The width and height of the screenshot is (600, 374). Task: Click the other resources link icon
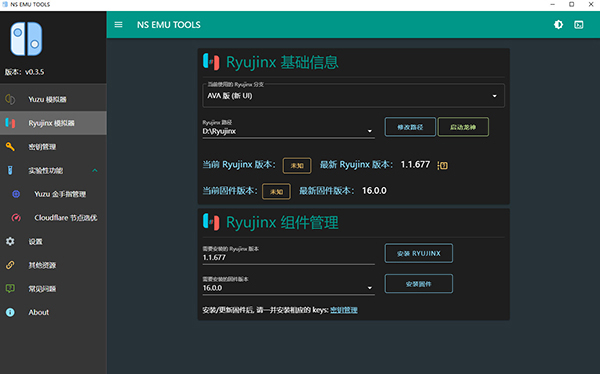pyautogui.click(x=10, y=265)
